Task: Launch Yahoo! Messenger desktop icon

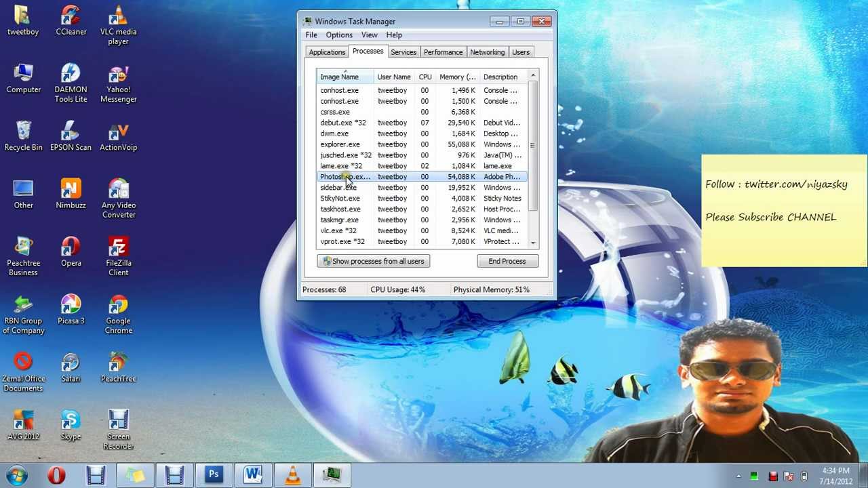Action: 118,83
